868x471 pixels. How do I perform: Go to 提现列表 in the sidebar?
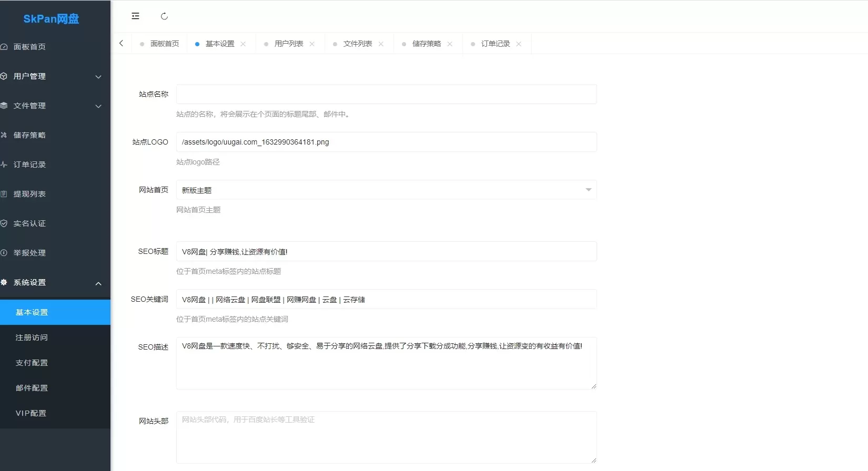[29, 194]
